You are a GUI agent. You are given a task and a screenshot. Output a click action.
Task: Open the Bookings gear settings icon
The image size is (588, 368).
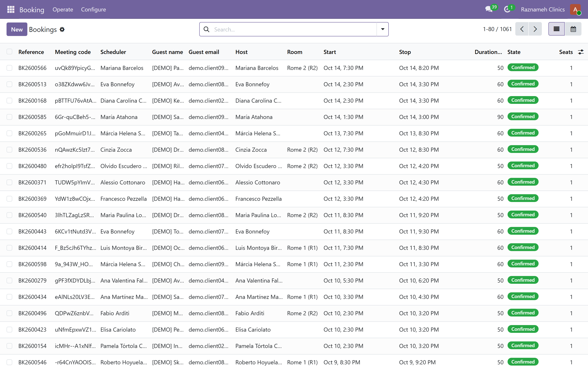click(62, 29)
